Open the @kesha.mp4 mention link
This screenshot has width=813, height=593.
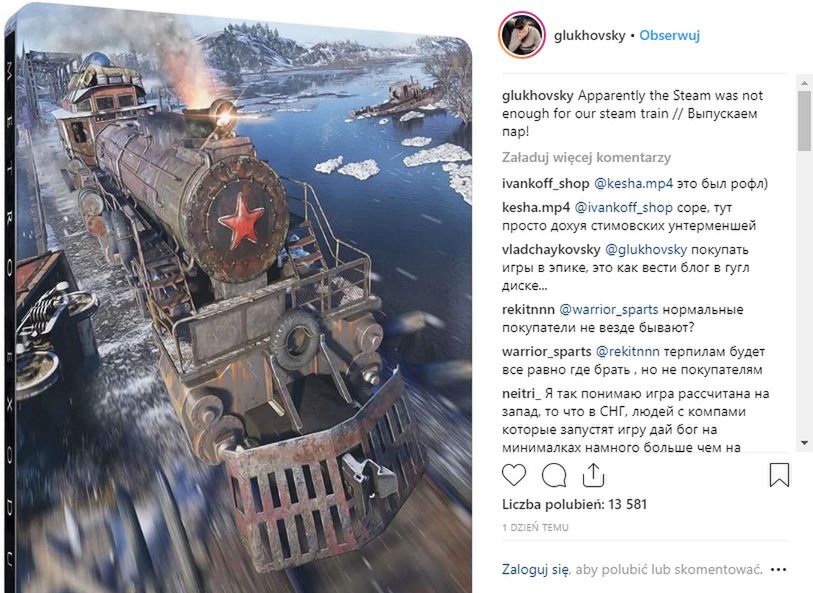tap(633, 183)
